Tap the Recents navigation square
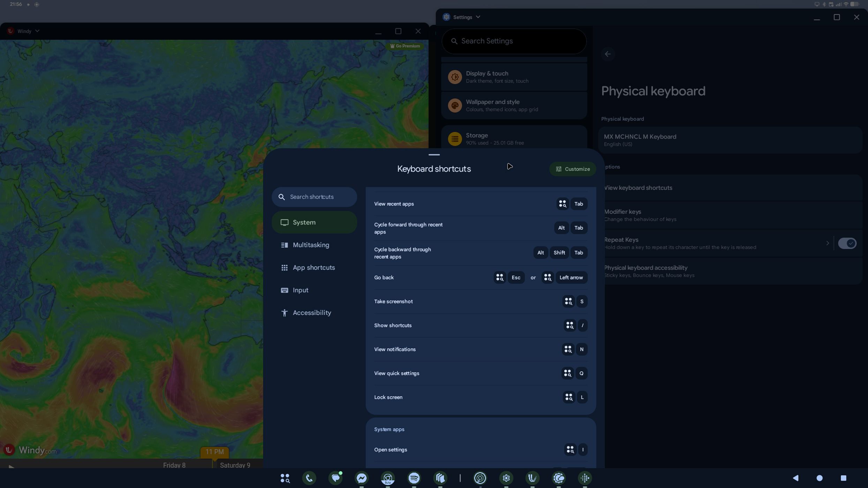Viewport: 868px width, 488px height. (x=843, y=478)
